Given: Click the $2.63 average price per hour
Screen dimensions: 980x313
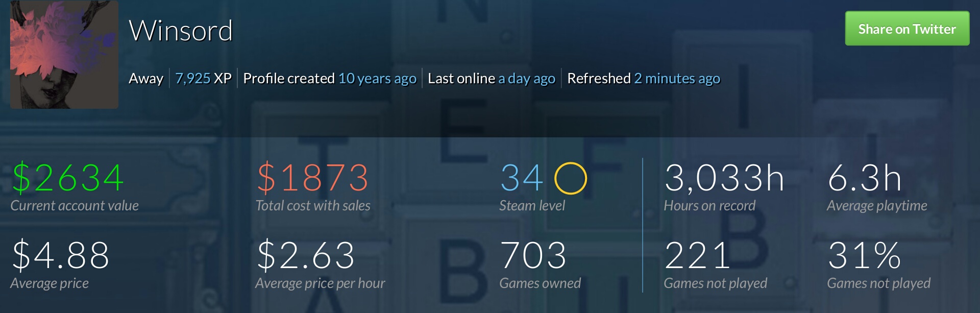Looking at the screenshot, I should click(x=306, y=255).
